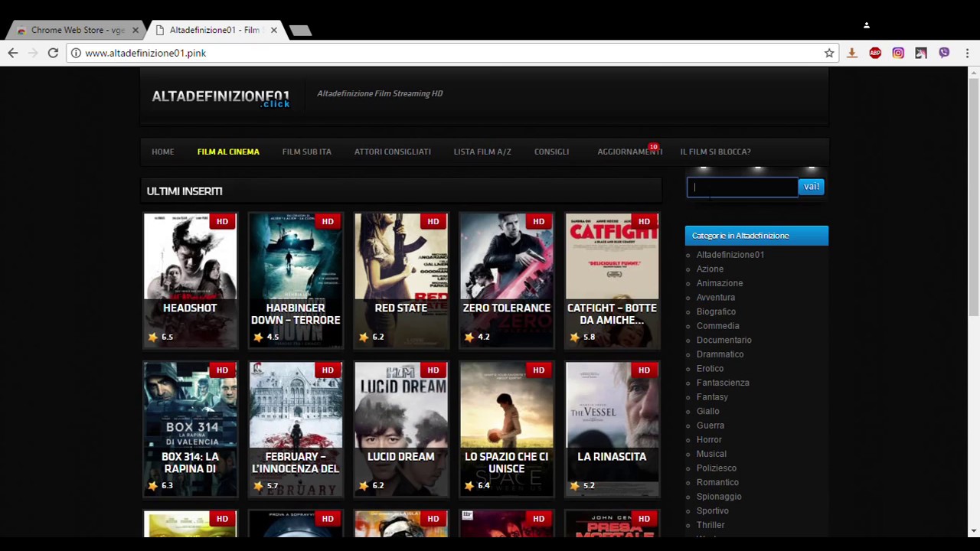The width and height of the screenshot is (980, 551).
Task: Open the orange download extension icon
Action: click(852, 53)
